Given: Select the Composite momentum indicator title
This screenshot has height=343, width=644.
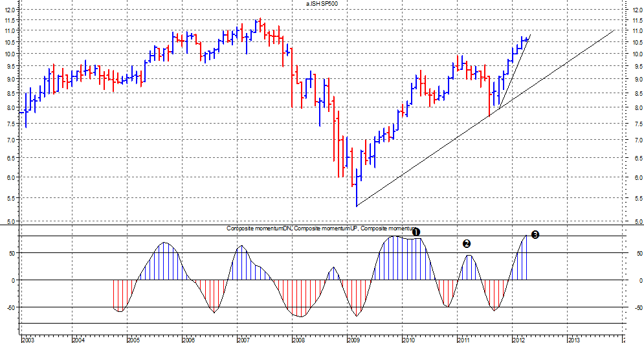Looking at the screenshot, I should (321, 228).
